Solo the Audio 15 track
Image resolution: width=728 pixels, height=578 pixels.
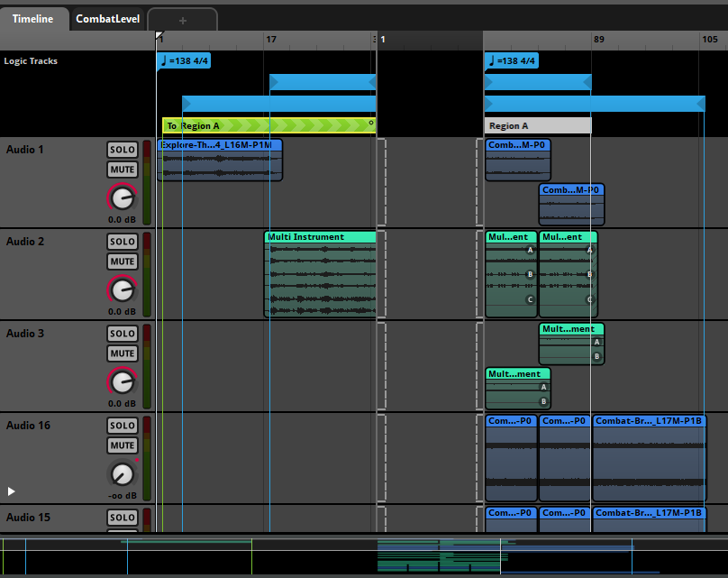coord(123,518)
